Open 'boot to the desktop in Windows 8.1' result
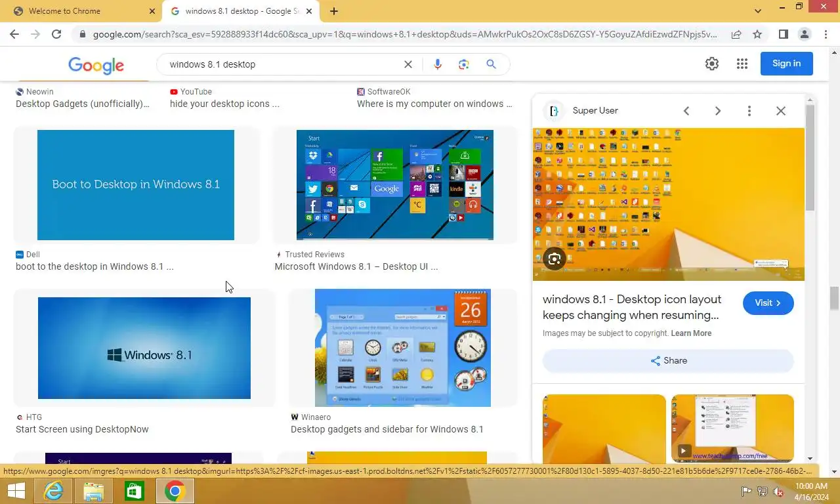Screen dimensions: 840x504 94,267
